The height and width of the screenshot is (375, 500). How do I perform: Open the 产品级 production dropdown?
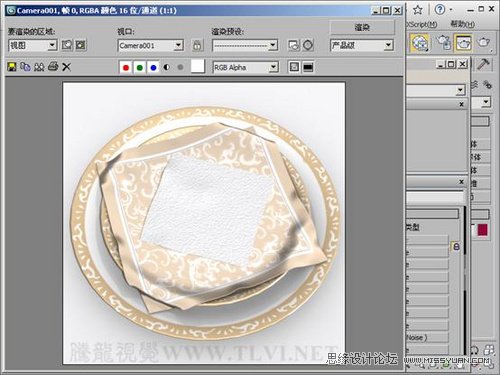click(362, 45)
